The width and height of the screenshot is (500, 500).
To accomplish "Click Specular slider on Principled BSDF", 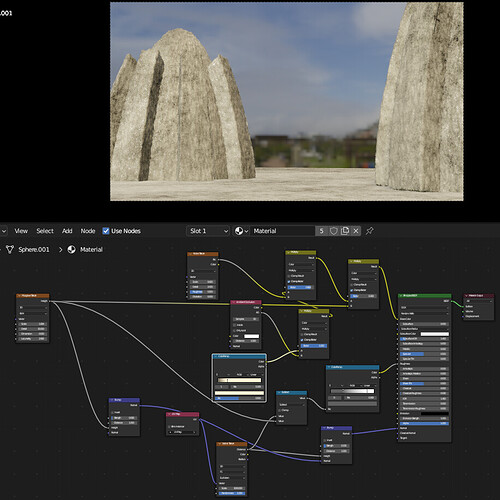I will pos(424,354).
